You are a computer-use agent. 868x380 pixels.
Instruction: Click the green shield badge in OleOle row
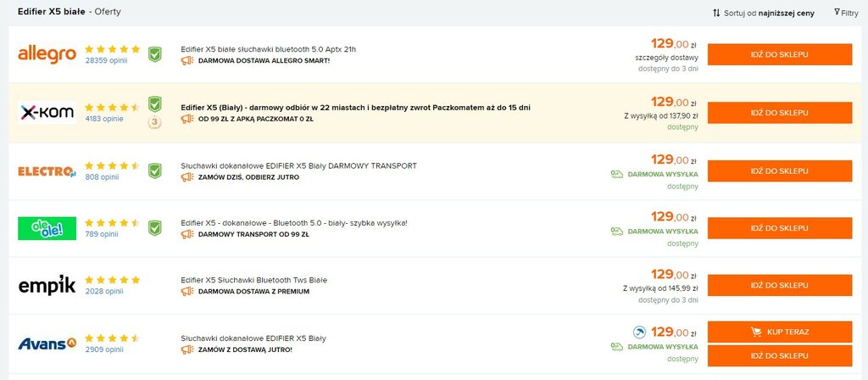155,227
